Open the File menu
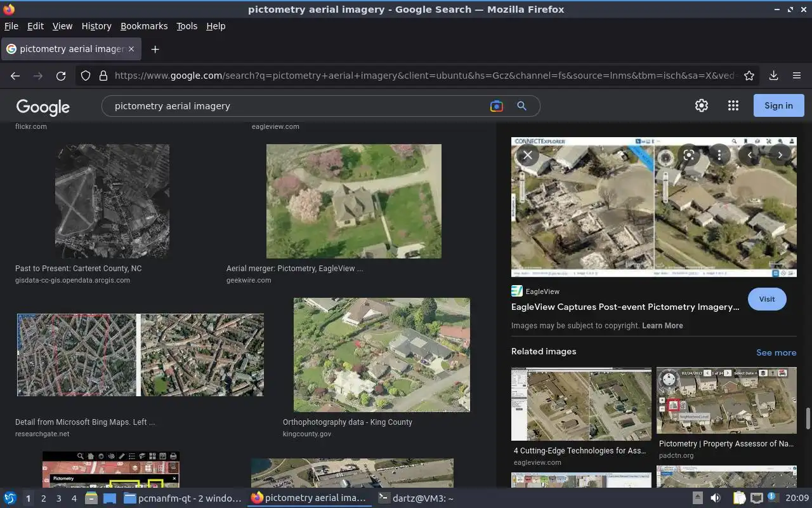 (11, 26)
